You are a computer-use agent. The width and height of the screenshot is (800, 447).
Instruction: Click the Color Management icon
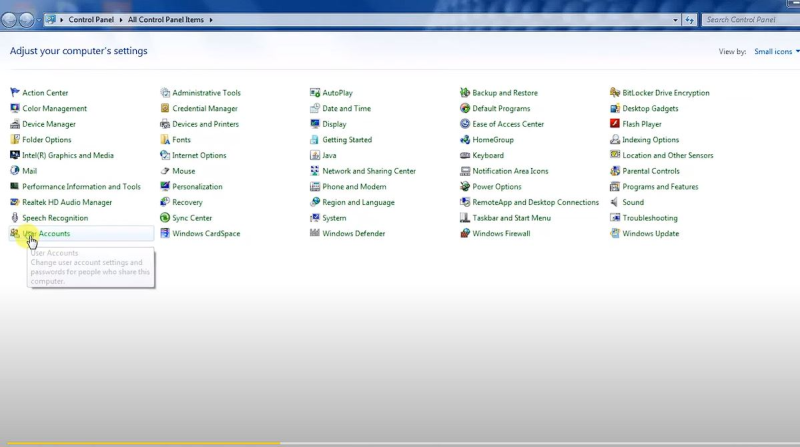point(14,108)
